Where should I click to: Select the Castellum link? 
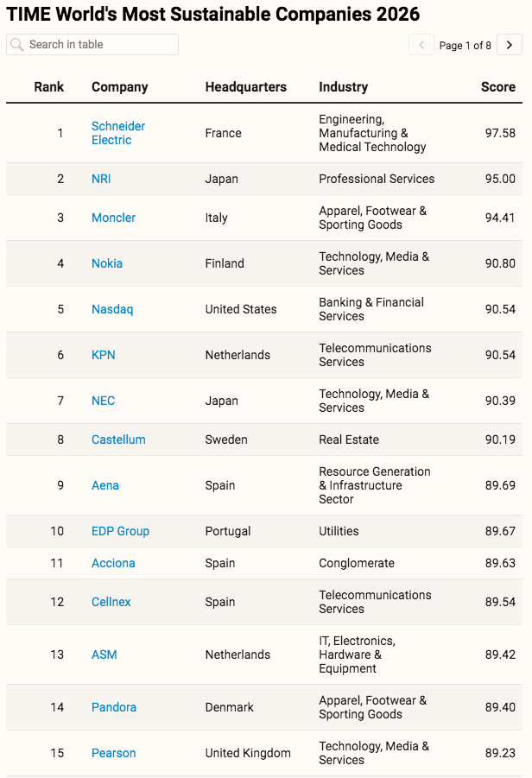point(118,440)
